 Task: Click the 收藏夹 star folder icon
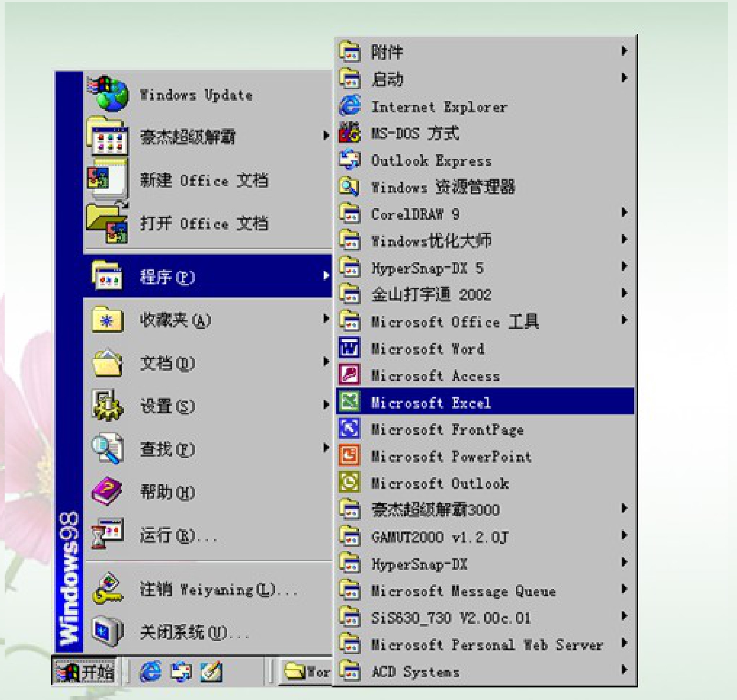pos(107,320)
